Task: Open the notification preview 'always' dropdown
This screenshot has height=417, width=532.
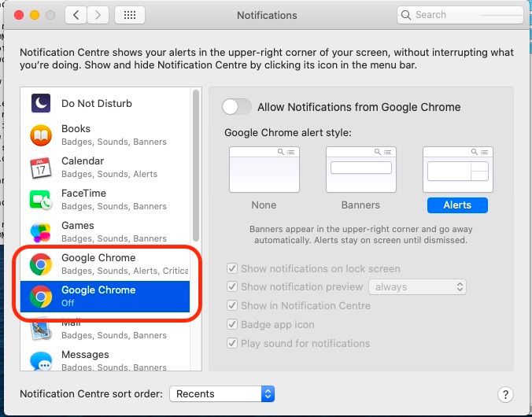Action: click(x=417, y=287)
